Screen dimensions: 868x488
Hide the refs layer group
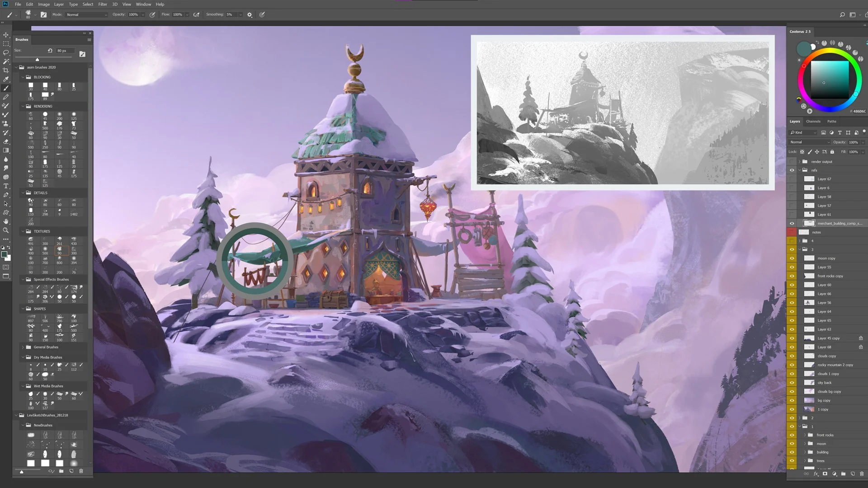[x=792, y=170]
